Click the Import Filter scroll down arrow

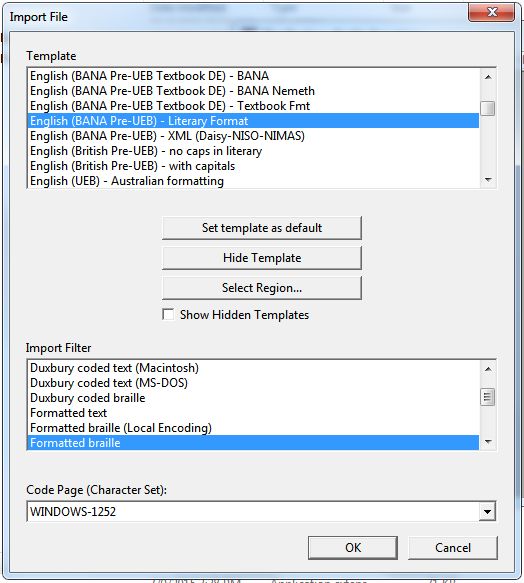(488, 442)
